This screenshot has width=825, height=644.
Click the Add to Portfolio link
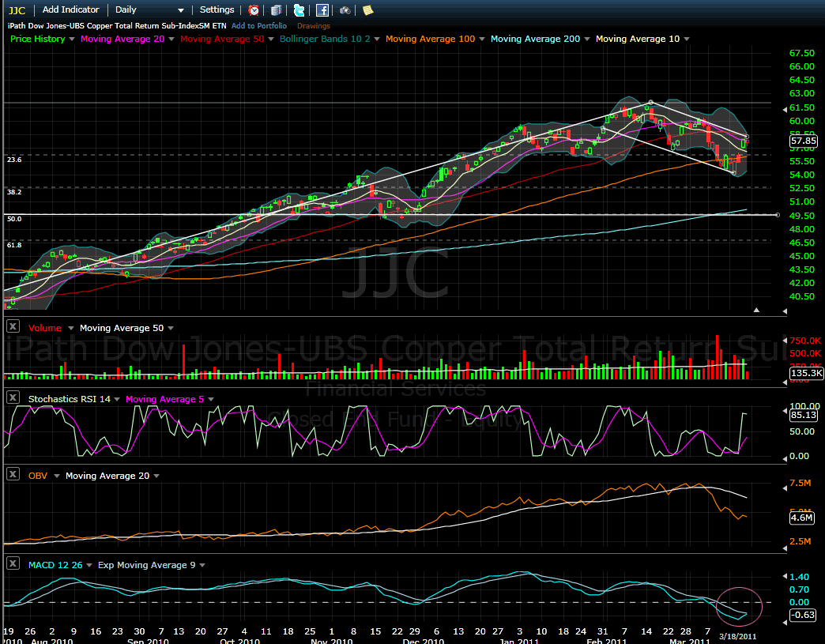pyautogui.click(x=259, y=26)
